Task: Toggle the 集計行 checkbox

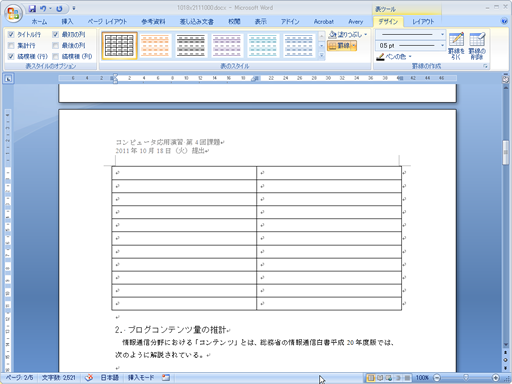Action: [11, 45]
